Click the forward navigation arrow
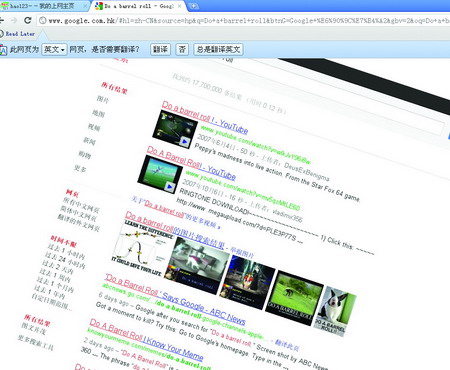Screen dimensions: 450x370 point(14,20)
